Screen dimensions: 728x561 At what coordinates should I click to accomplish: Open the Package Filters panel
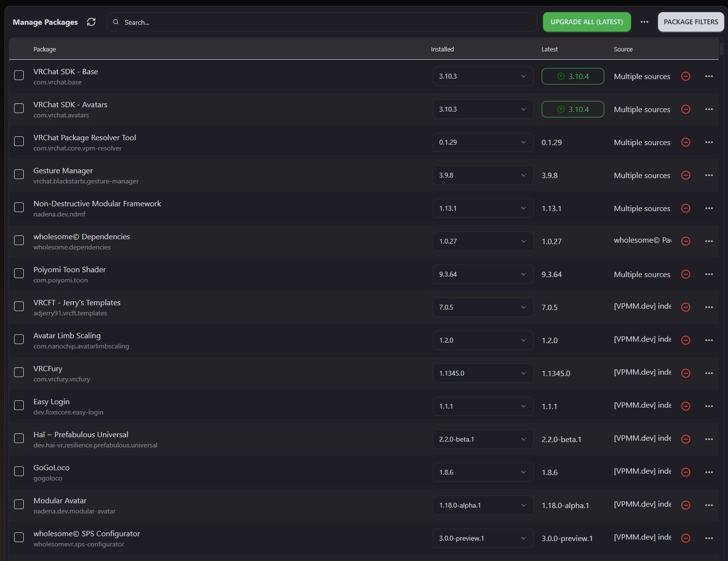tap(691, 22)
